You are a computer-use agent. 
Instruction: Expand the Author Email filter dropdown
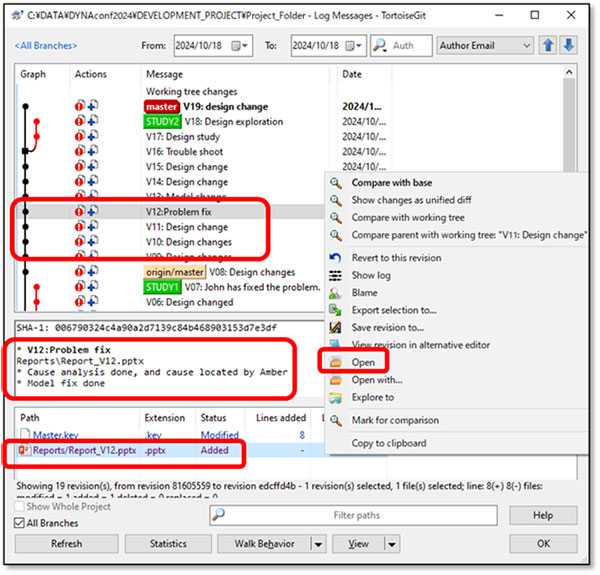tap(526, 46)
